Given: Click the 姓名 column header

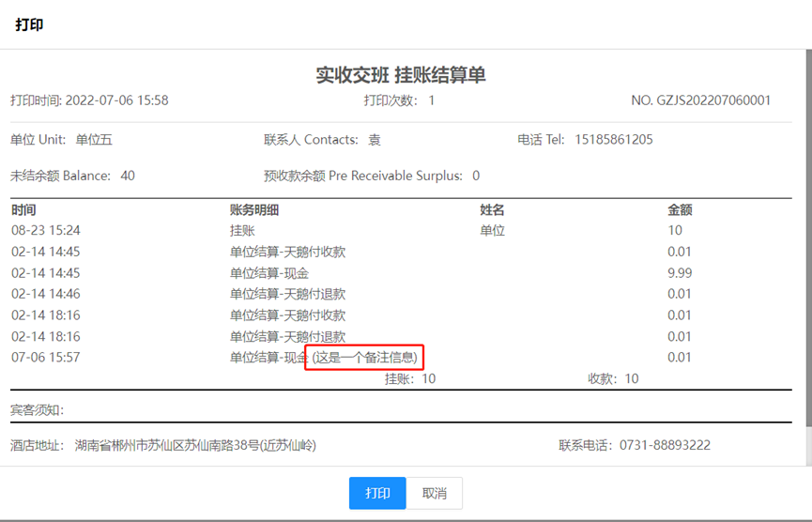Looking at the screenshot, I should 492,209.
